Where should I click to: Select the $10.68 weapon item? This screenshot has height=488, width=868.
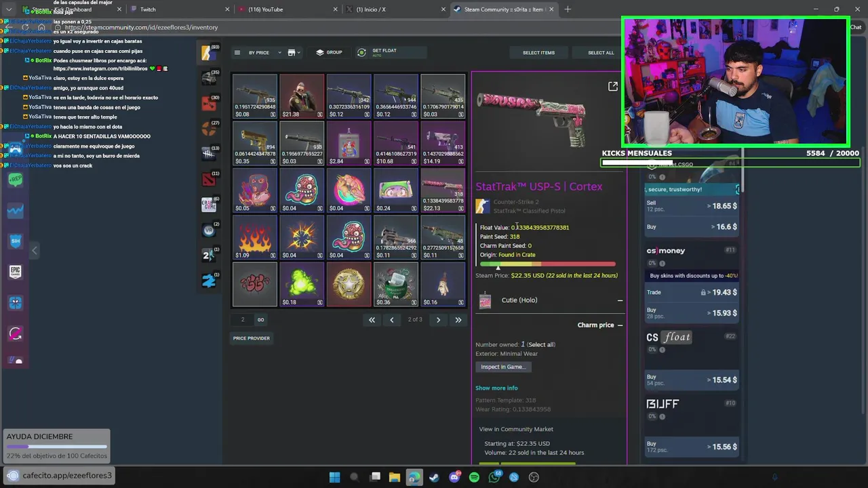[x=396, y=143]
